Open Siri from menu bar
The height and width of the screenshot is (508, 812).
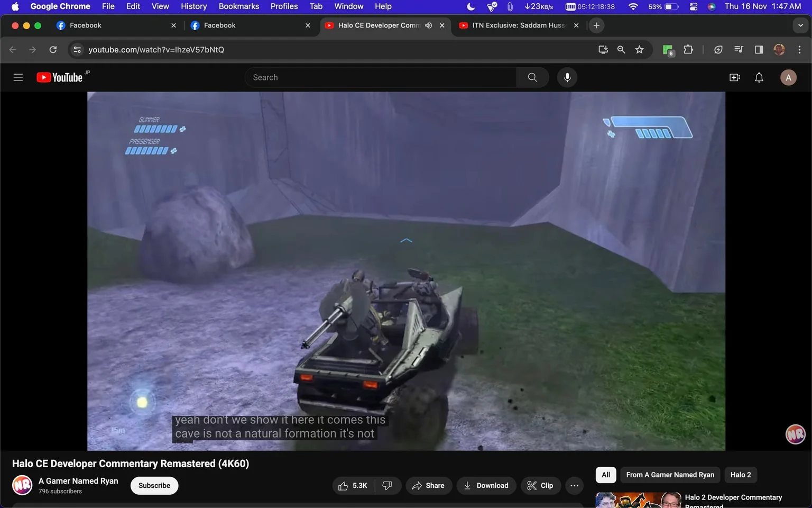coord(712,6)
